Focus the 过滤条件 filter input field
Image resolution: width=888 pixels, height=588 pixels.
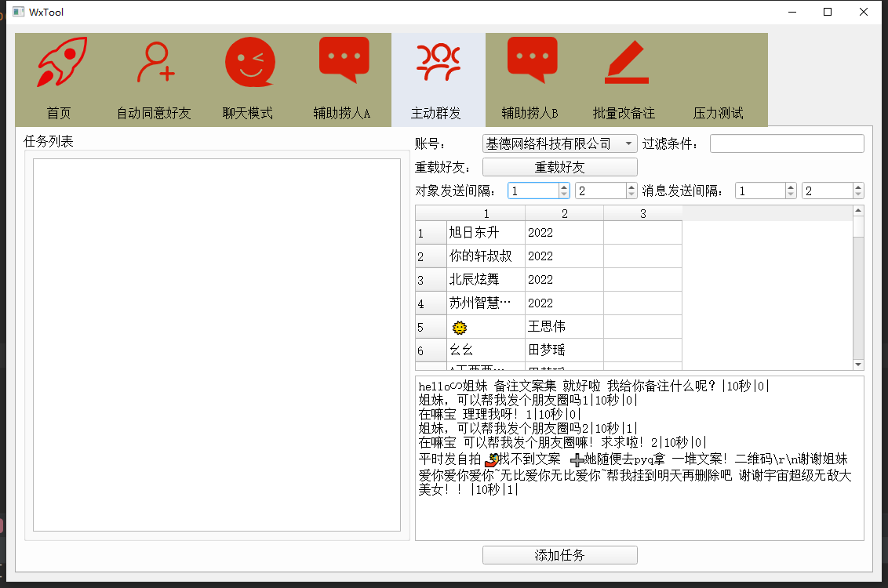[786, 144]
